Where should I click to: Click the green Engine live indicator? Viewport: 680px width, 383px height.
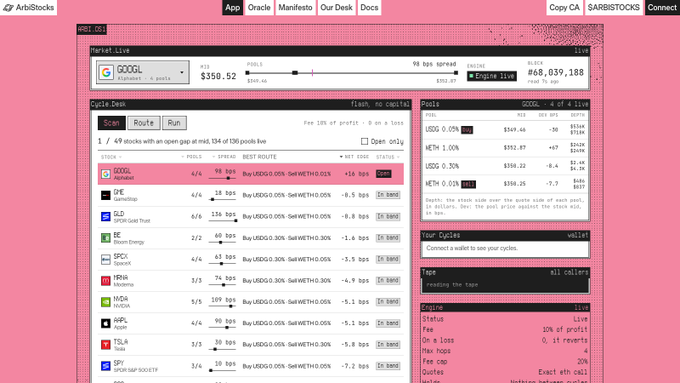pyautogui.click(x=471, y=76)
